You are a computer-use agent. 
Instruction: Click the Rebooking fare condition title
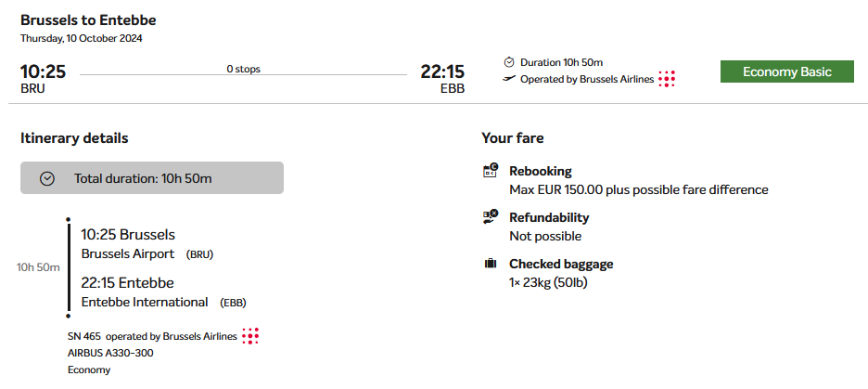[541, 171]
